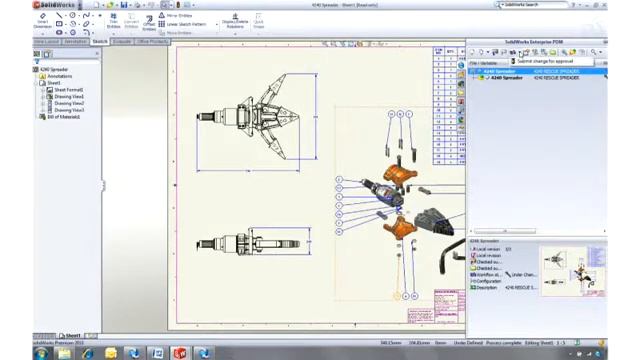Click Mirror Entities in the ribbon
The width and height of the screenshot is (640, 360).
pos(175,16)
